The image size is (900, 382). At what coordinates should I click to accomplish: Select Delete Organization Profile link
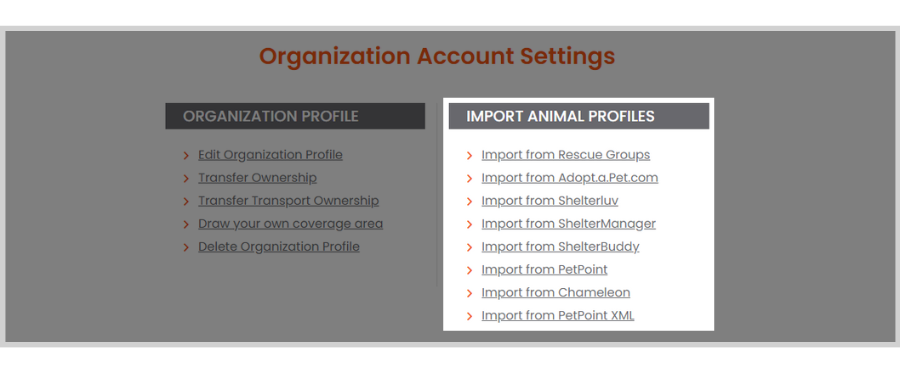pyautogui.click(x=279, y=247)
